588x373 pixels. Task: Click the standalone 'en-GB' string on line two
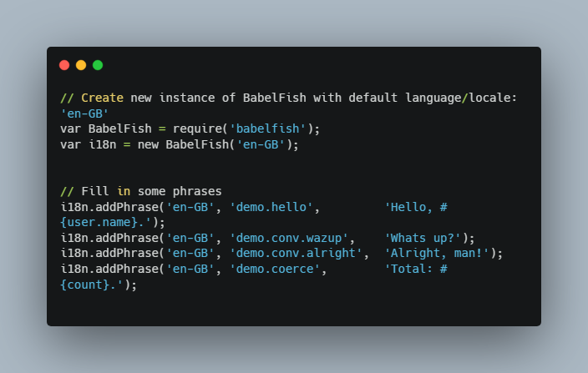[84, 113]
